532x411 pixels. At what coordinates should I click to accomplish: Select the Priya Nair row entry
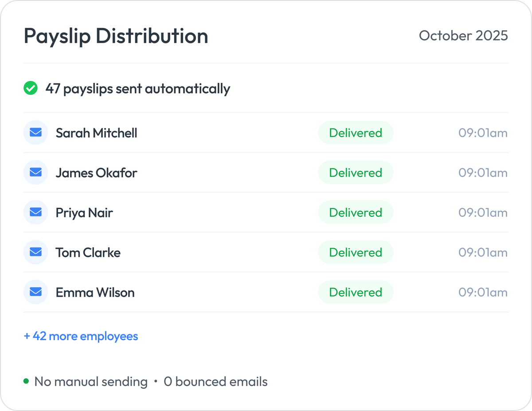coord(84,212)
